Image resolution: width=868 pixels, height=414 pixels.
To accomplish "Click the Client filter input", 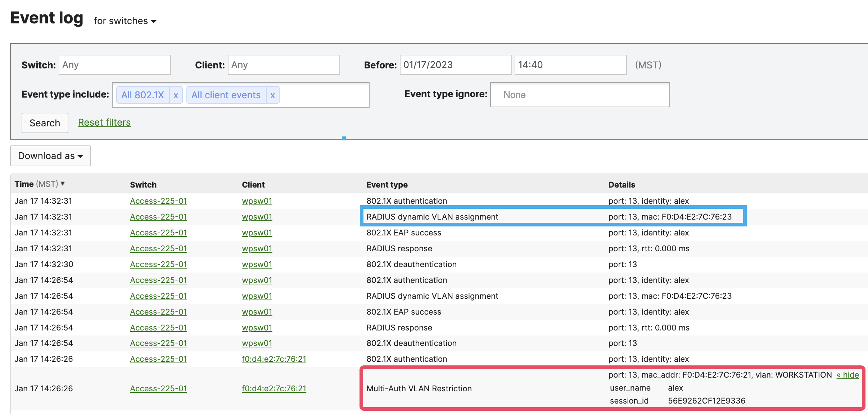I will pyautogui.click(x=284, y=65).
